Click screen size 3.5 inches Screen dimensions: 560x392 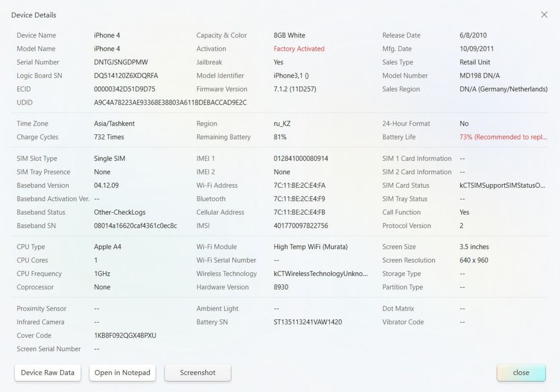(474, 247)
